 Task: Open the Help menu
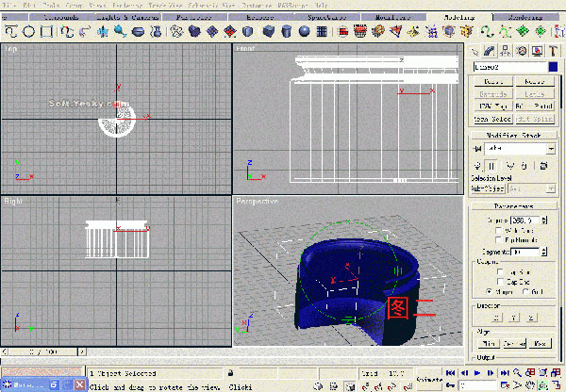point(321,6)
